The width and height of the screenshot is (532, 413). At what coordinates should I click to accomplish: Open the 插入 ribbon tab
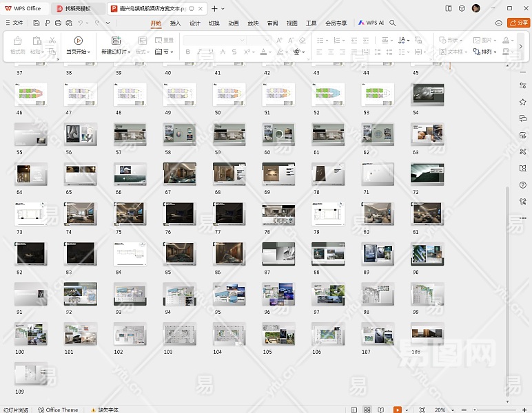[175, 23]
